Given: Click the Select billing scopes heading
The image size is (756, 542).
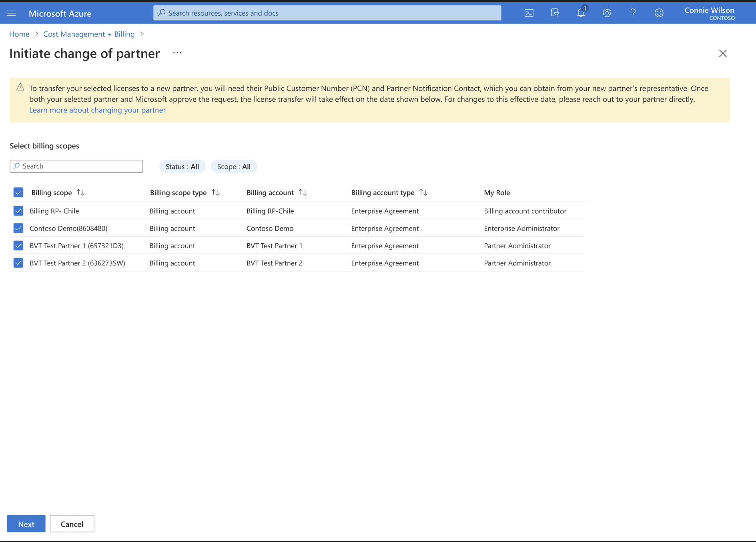Looking at the screenshot, I should 44,146.
